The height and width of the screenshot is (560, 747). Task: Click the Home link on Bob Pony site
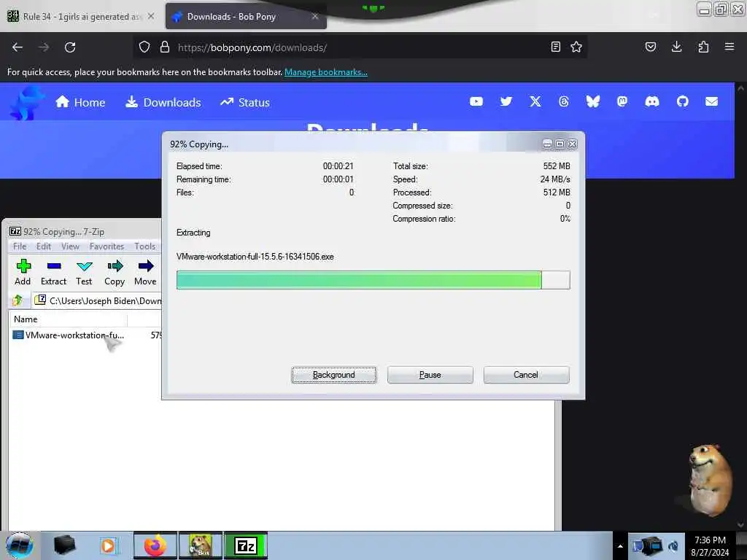click(80, 102)
